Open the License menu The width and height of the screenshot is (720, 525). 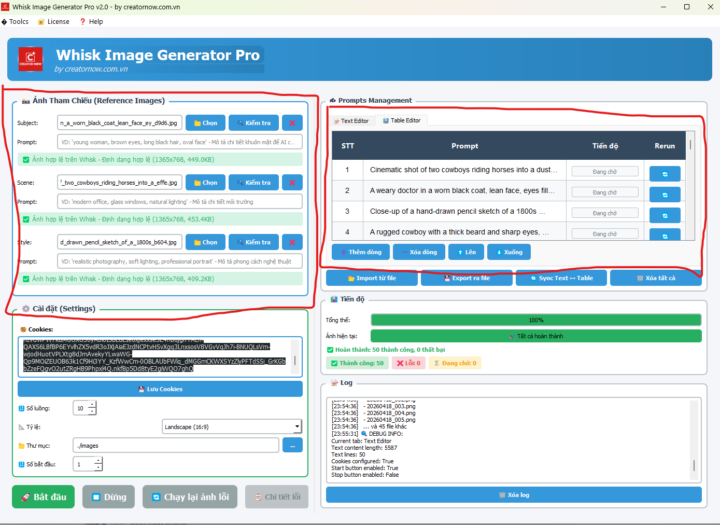(x=54, y=22)
